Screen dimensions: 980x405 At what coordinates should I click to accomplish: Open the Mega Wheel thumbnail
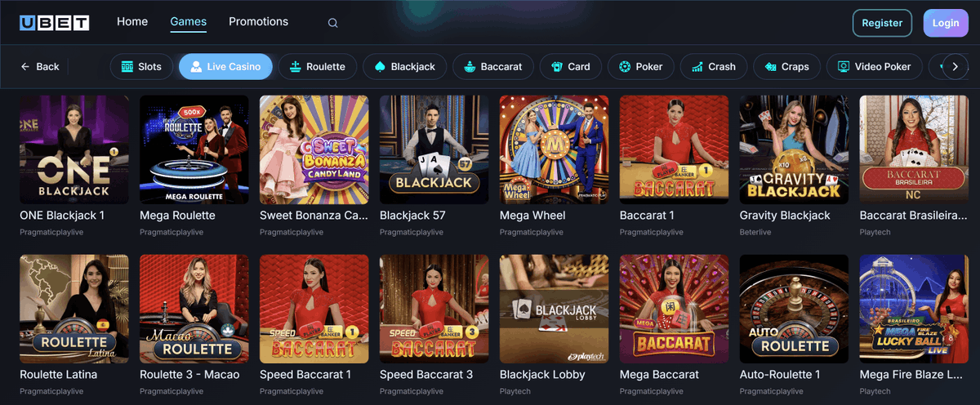click(x=555, y=149)
